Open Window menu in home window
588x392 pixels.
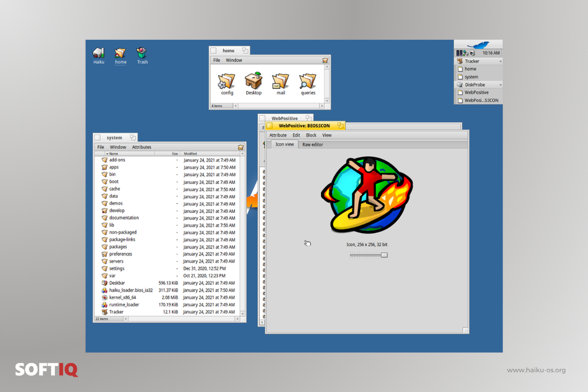pos(234,60)
